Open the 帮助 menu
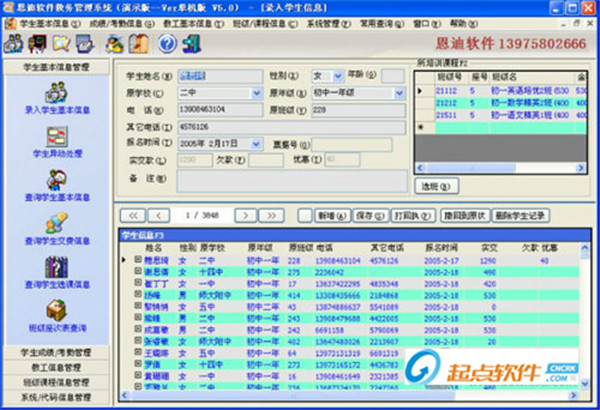The image size is (600, 410). pyautogui.click(x=464, y=24)
